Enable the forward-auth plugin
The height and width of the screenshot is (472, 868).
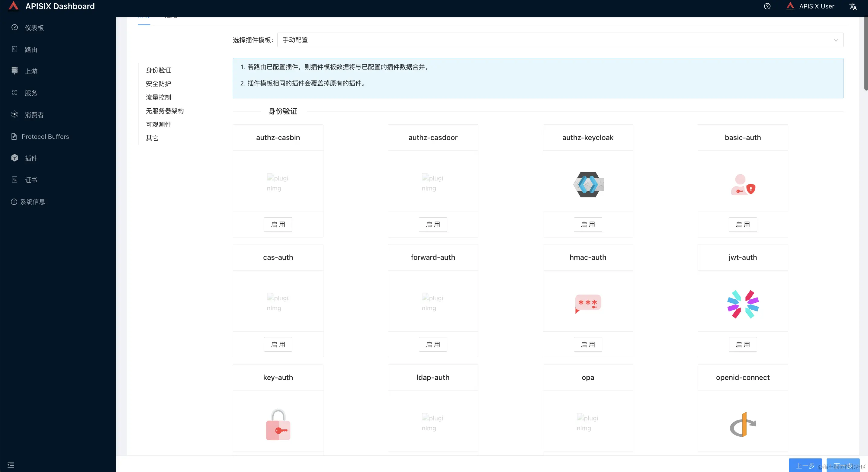click(433, 344)
